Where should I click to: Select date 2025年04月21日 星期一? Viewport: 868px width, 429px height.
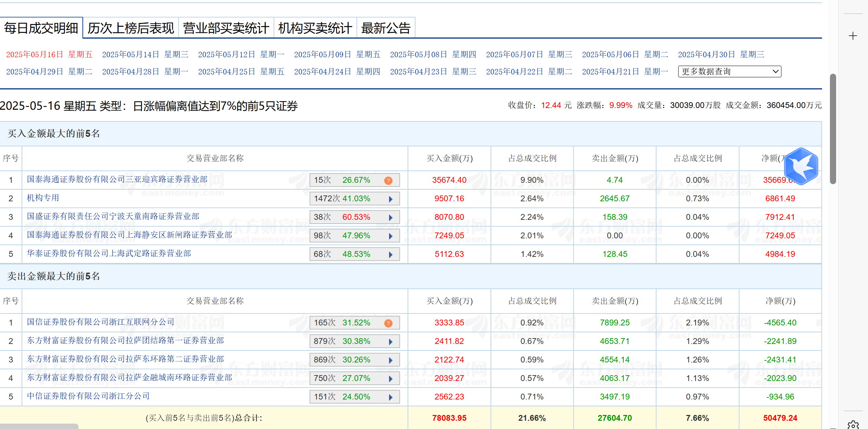[x=611, y=72]
